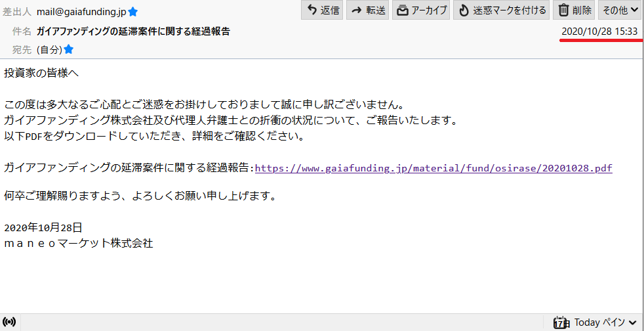Click the star next to recipient (自分)
Viewport: 644px width, 331px height.
click(69, 50)
